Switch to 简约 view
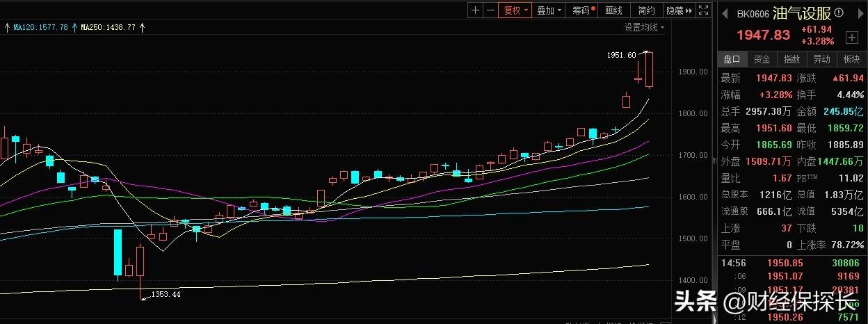 [646, 10]
